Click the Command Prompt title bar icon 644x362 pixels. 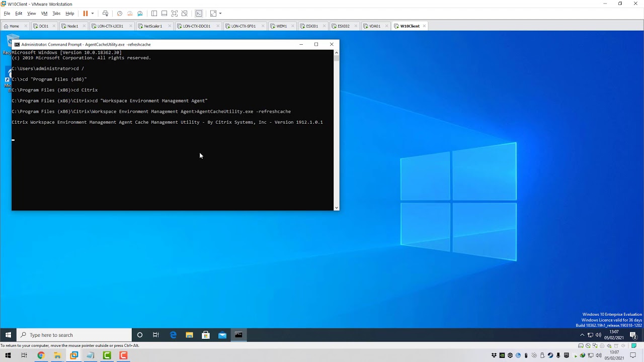coord(17,44)
